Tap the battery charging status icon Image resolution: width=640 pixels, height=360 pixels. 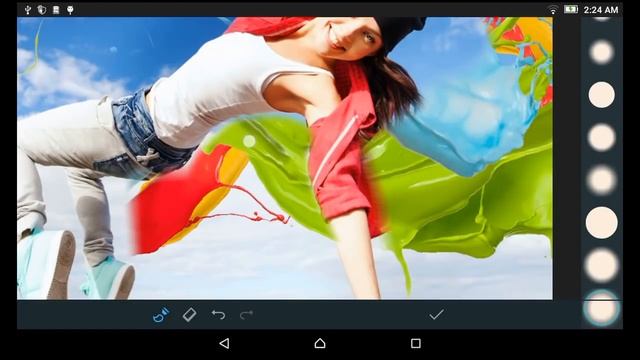tap(571, 9)
